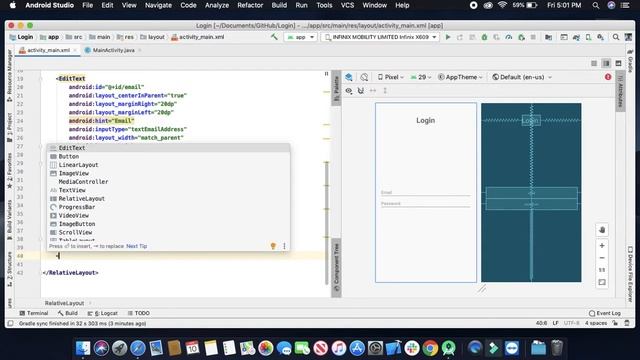The image size is (640, 360).
Task: Run the app with green play button
Action: point(448,37)
